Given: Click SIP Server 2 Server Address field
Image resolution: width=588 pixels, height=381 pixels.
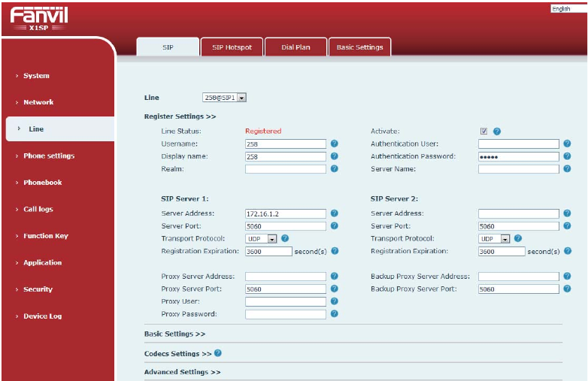Looking at the screenshot, I should (519, 213).
